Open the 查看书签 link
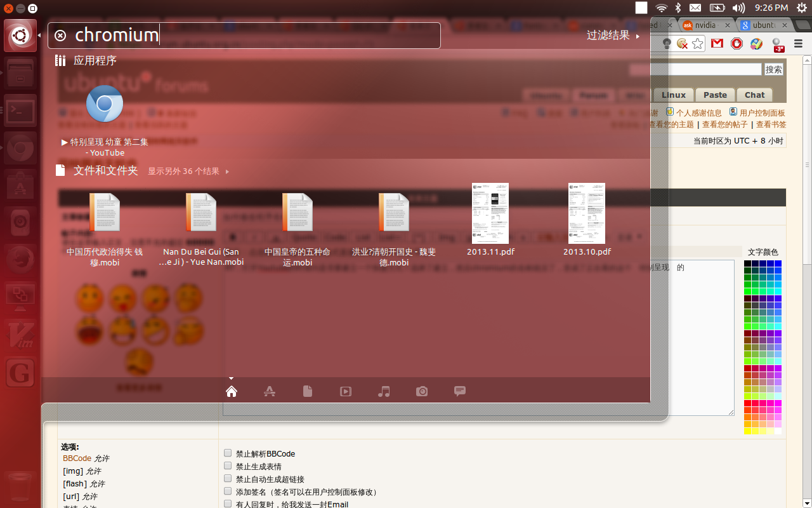 [x=771, y=124]
